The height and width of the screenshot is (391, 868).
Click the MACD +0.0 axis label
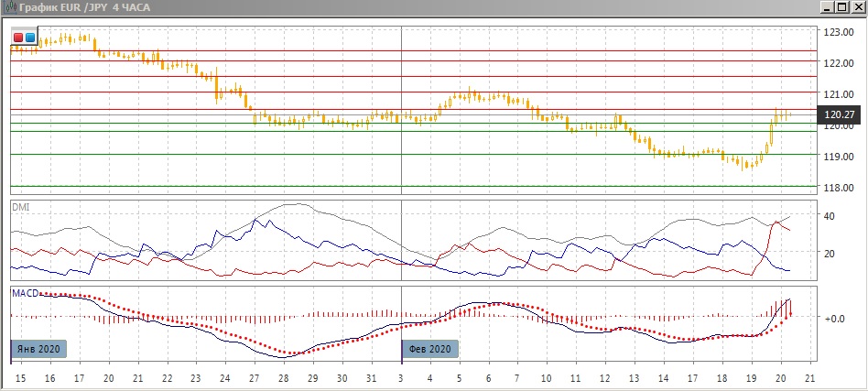tap(832, 319)
